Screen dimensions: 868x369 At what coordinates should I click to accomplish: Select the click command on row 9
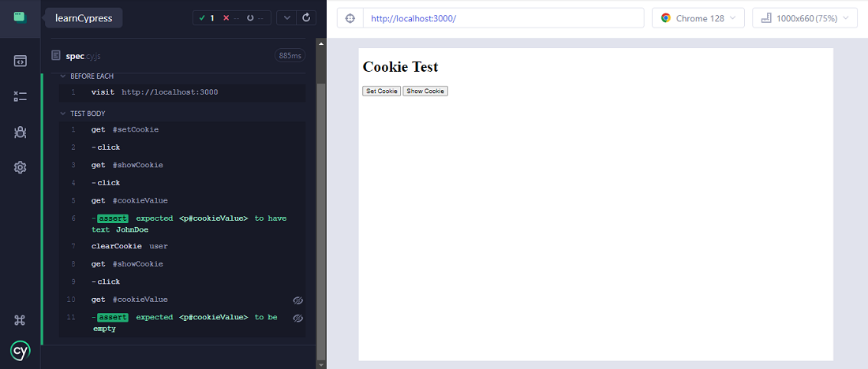182,282
